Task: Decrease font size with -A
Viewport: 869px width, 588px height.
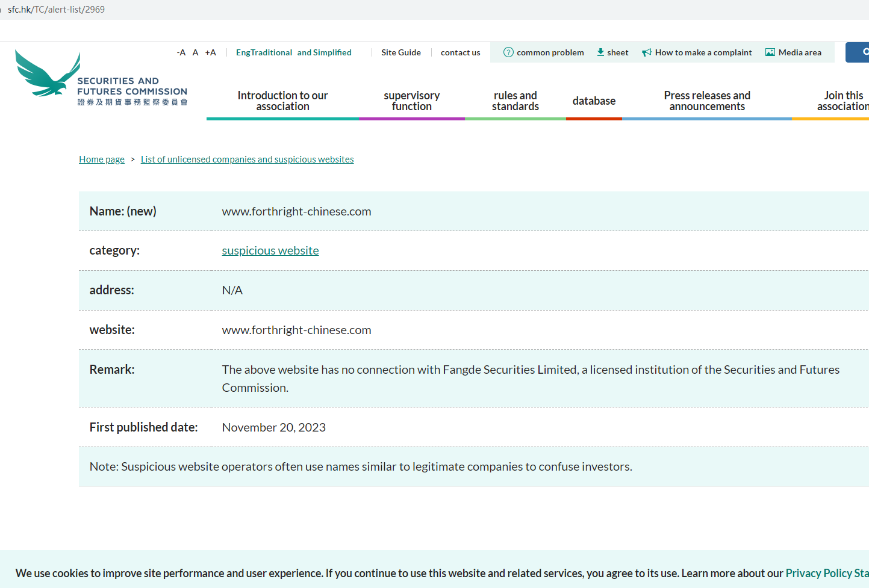Action: point(181,52)
